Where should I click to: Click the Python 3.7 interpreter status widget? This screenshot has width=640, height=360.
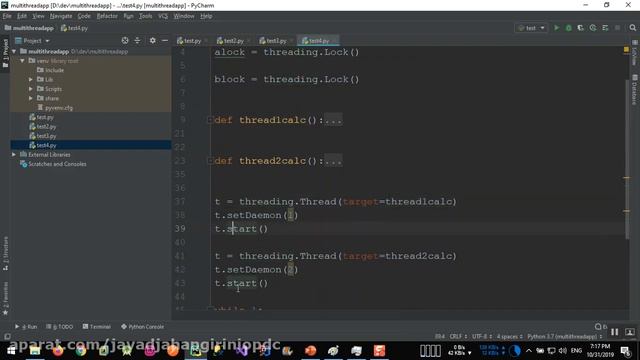tap(564, 337)
